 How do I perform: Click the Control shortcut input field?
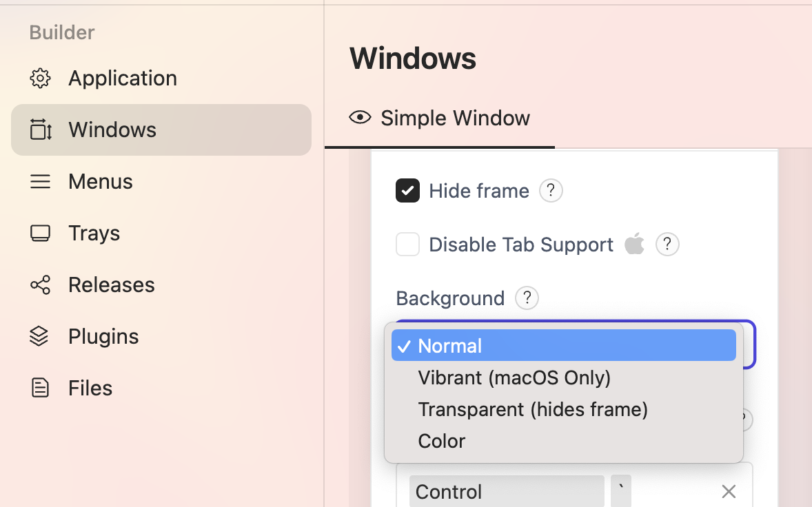507,491
